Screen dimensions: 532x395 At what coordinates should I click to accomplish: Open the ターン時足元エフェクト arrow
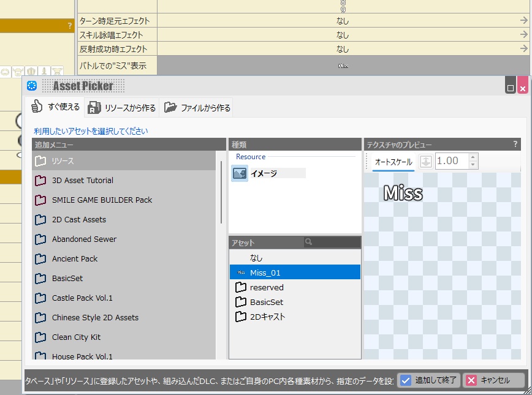pyautogui.click(x=524, y=21)
